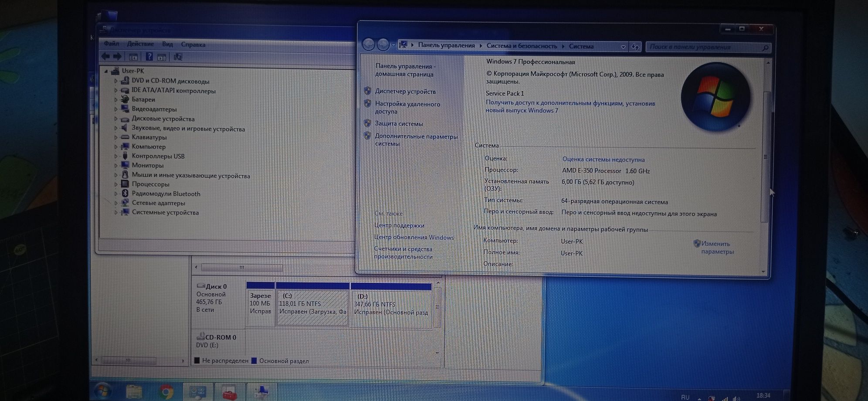This screenshot has width=868, height=401.
Task: Click Back button in System window
Action: [x=369, y=44]
